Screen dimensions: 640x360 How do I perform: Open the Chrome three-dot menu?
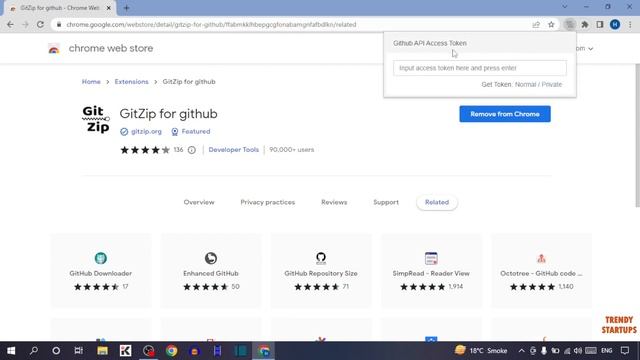coord(630,24)
